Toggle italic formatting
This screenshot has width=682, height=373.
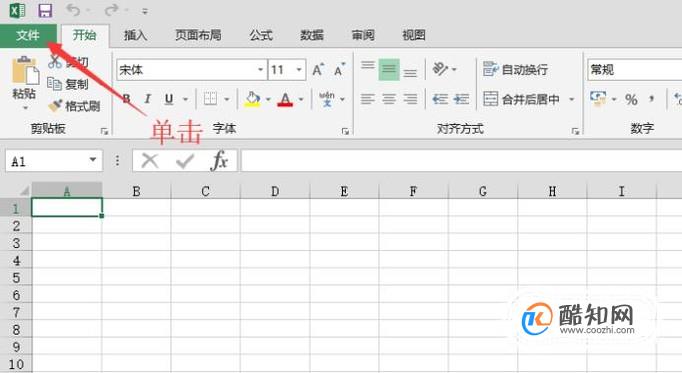pyautogui.click(x=148, y=99)
